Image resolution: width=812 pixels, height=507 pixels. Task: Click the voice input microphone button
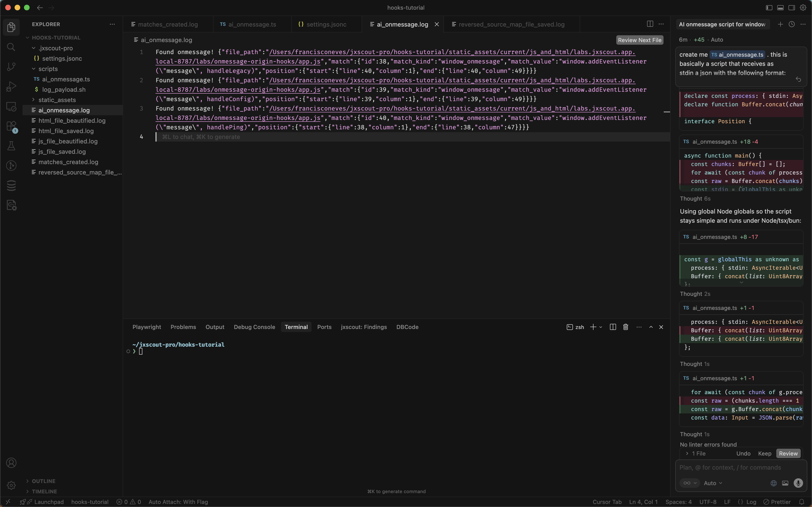(798, 483)
